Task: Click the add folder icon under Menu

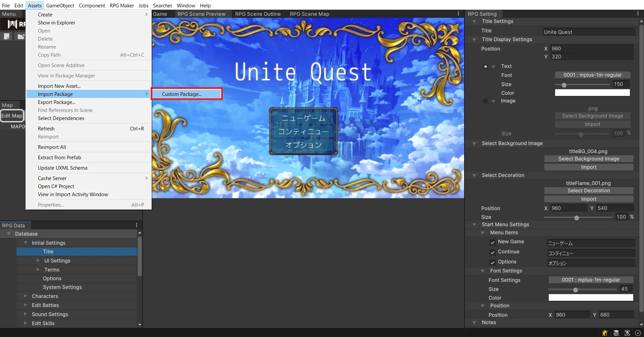Action: coord(21,36)
